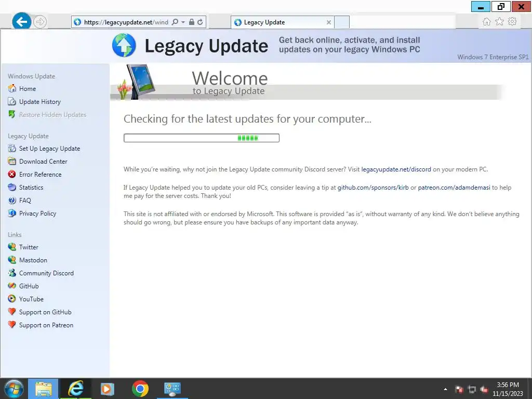532x399 pixels.
Task: Click the Download Center icon
Action: coord(12,161)
